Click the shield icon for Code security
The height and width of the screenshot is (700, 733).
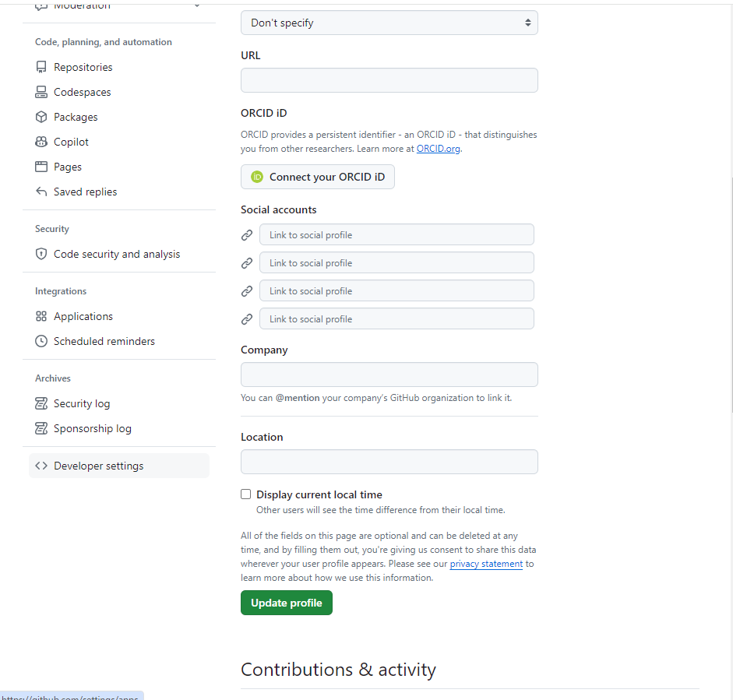click(41, 254)
